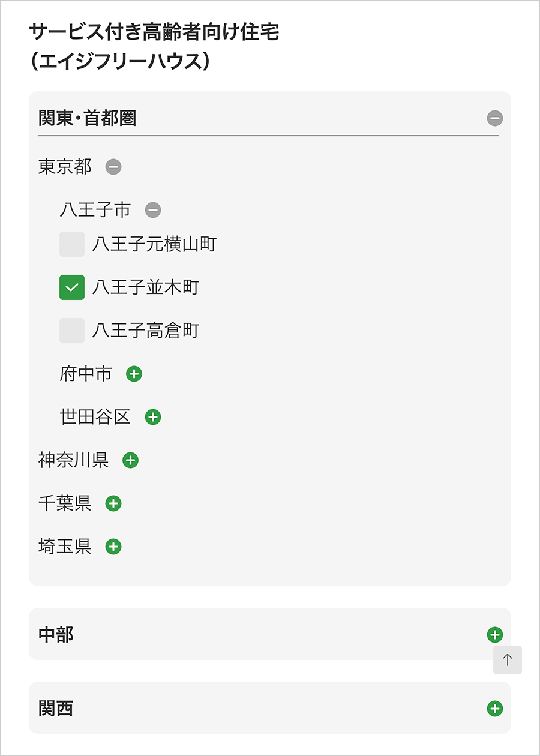Screen dimensions: 540x756
Task: Collapse the 関東・首都圏 section minus icon
Action: pyautogui.click(x=495, y=118)
